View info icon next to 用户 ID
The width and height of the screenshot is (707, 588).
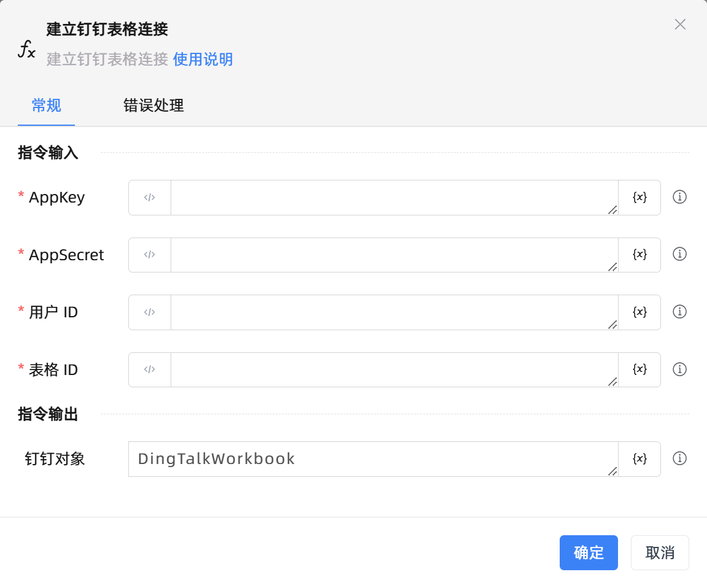[x=679, y=312]
